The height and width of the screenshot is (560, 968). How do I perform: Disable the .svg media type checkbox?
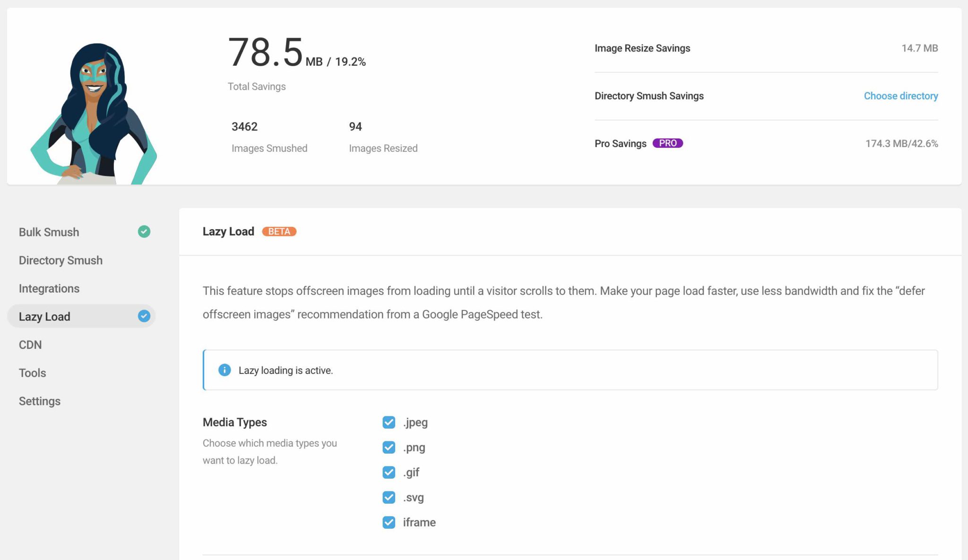pyautogui.click(x=389, y=497)
